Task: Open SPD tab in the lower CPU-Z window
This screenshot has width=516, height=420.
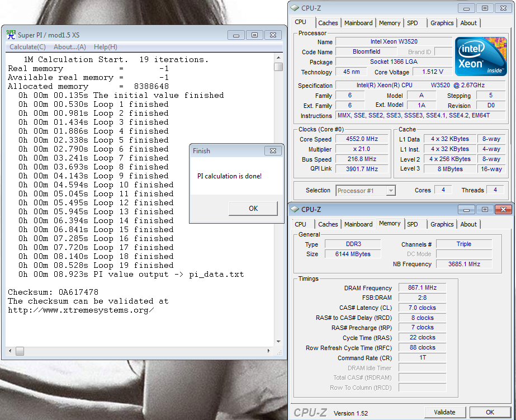Action: [413, 224]
